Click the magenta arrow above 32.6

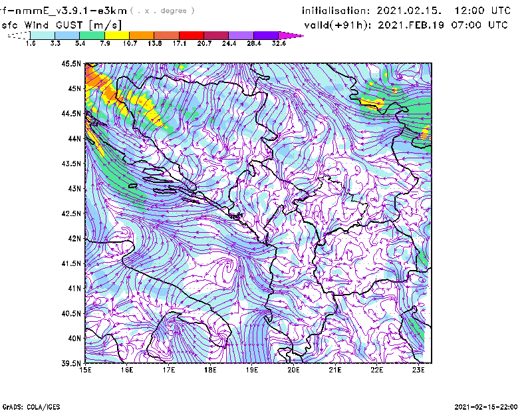click(291, 35)
